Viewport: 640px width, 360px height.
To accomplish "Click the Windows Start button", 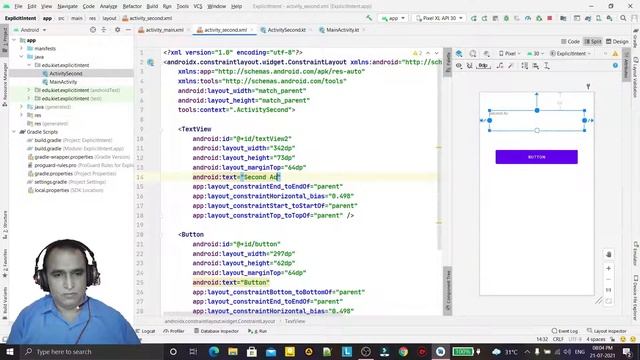I will click(x=9, y=351).
